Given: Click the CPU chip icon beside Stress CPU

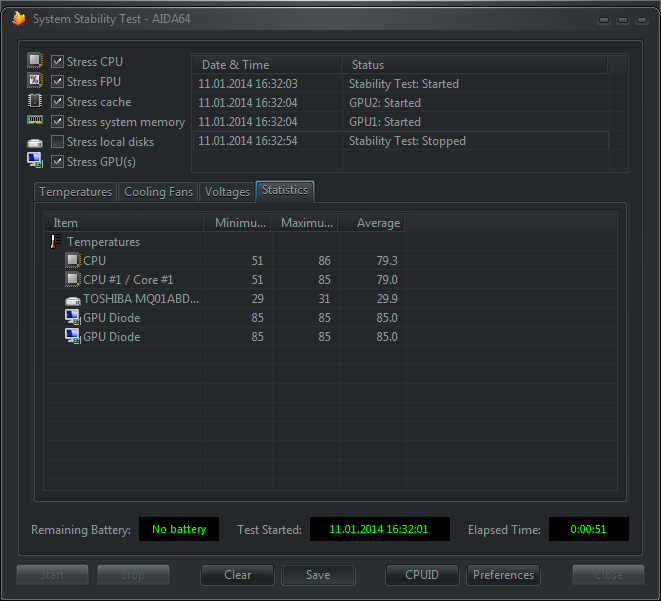Looking at the screenshot, I should (35, 61).
